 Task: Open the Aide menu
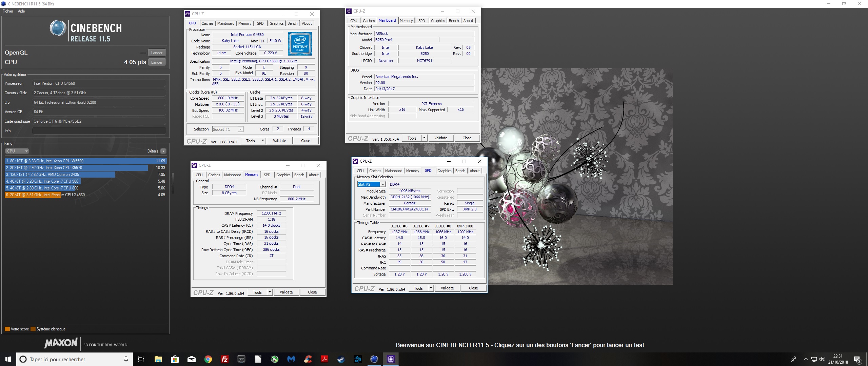[21, 11]
